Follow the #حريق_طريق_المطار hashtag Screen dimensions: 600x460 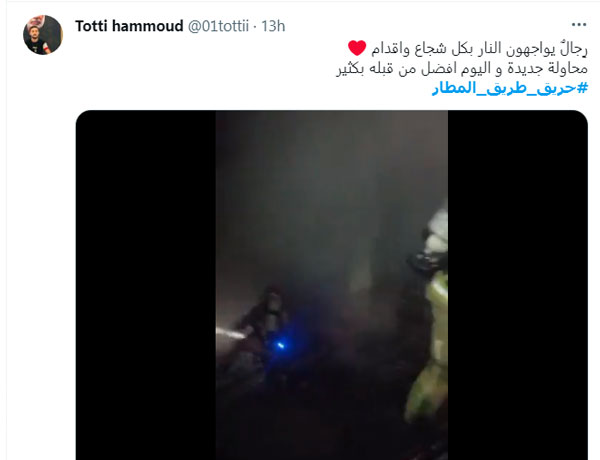pyautogui.click(x=510, y=88)
